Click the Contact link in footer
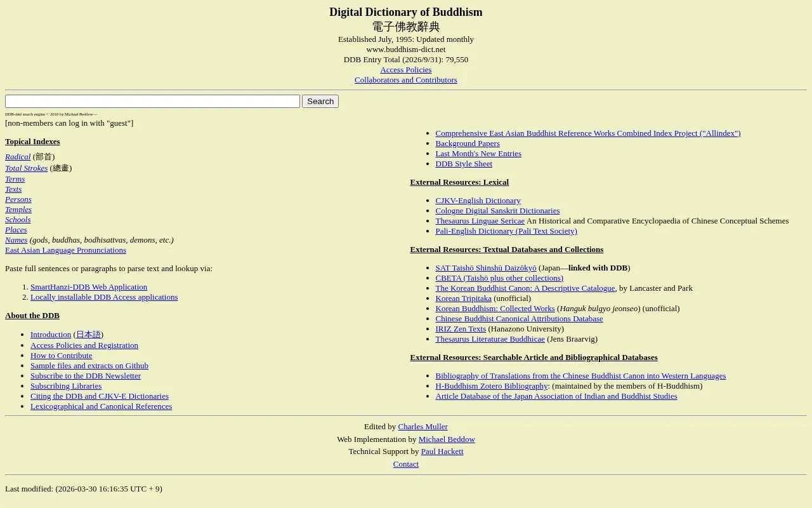This screenshot has height=508, width=812. tap(406, 464)
